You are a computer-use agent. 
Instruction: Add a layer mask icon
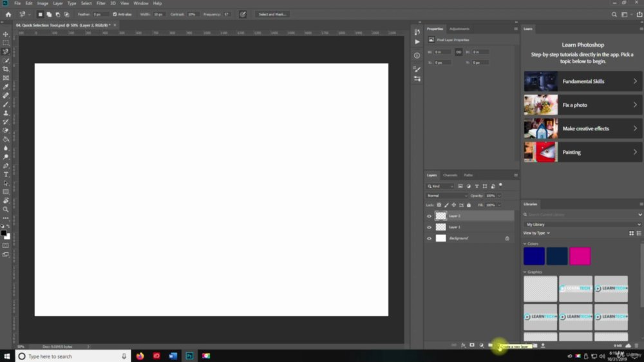tap(472, 345)
